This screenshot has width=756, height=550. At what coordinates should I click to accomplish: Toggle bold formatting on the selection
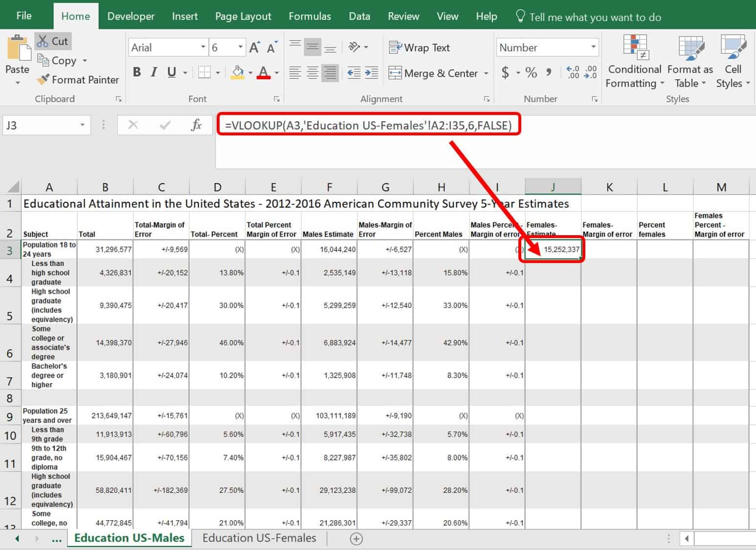tap(137, 72)
